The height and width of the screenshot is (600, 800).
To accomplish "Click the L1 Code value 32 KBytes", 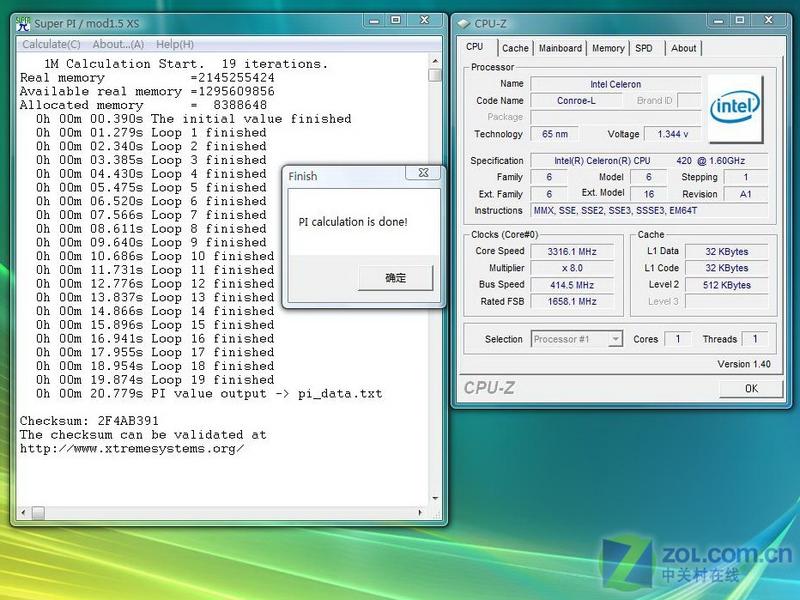I will [x=727, y=268].
